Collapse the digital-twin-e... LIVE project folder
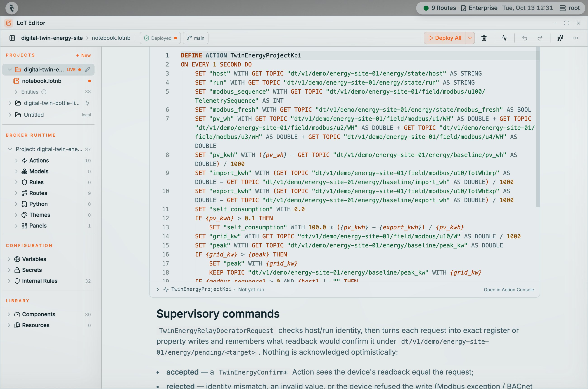 click(10, 70)
